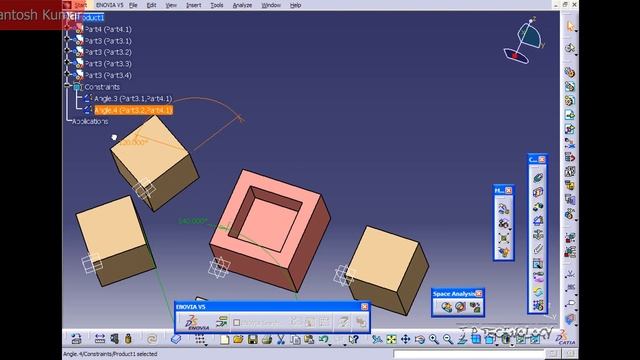Click the 3D compass in the viewport
The width and height of the screenshot is (640, 360).
[524, 41]
